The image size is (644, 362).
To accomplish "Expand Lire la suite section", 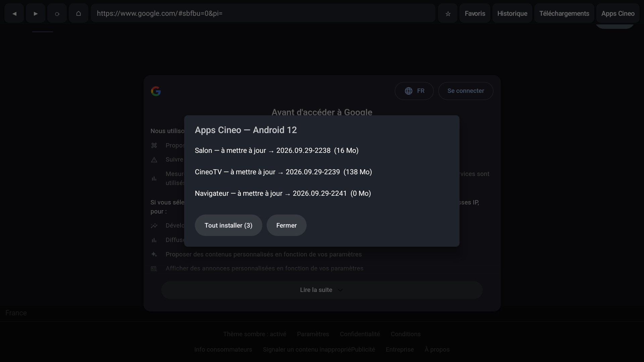I will coord(322,290).
